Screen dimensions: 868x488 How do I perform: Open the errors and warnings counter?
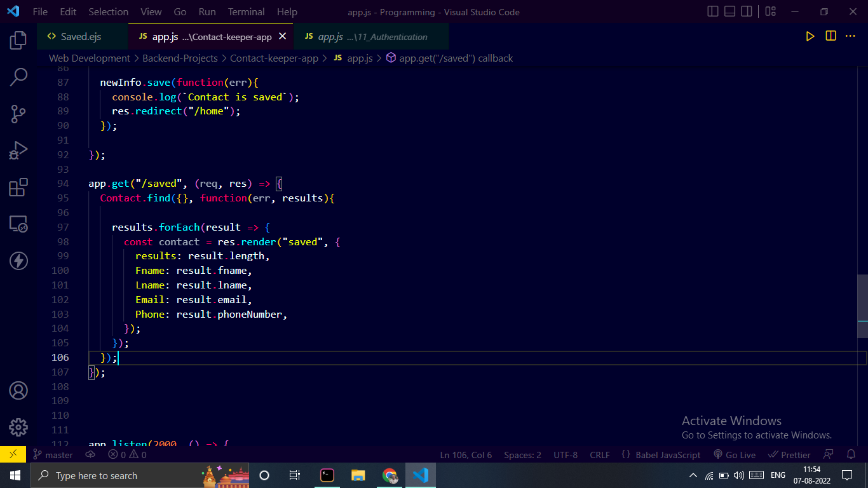127,455
